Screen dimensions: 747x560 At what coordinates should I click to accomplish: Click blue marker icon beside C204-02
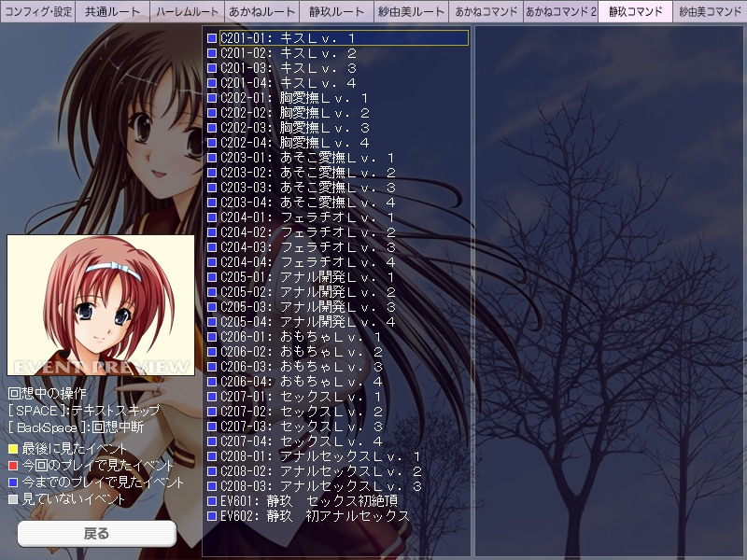[212, 232]
